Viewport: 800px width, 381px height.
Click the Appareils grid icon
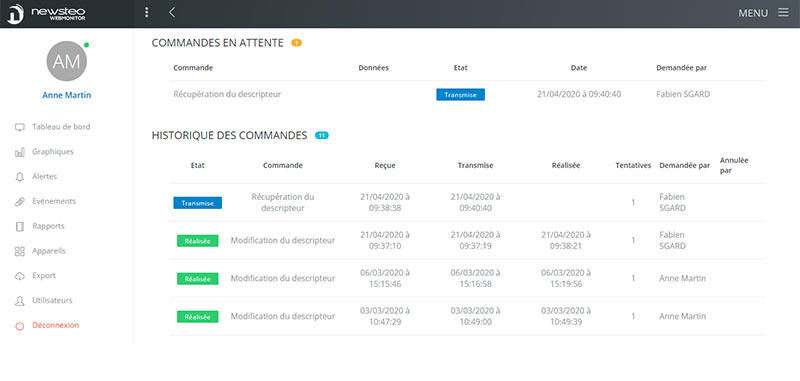[x=20, y=251]
